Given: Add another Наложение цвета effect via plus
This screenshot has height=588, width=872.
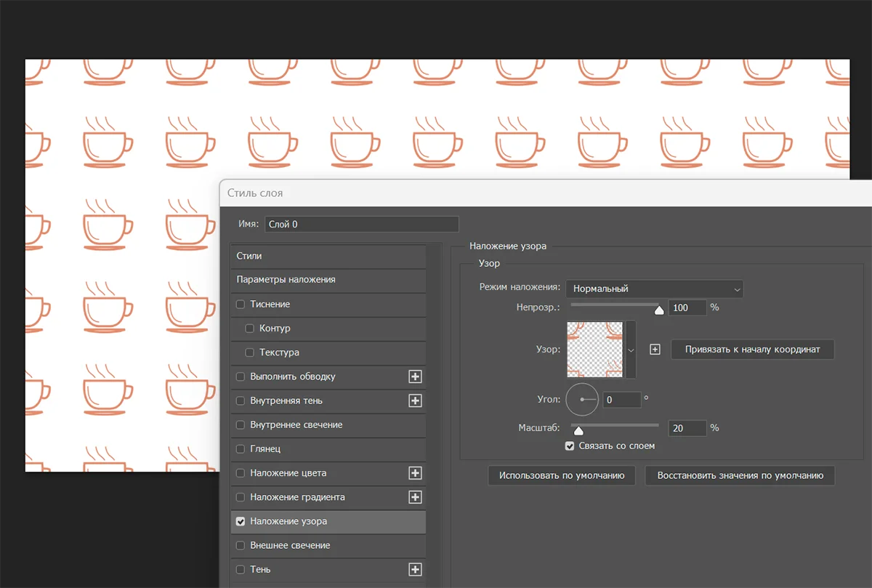Looking at the screenshot, I should click(415, 473).
